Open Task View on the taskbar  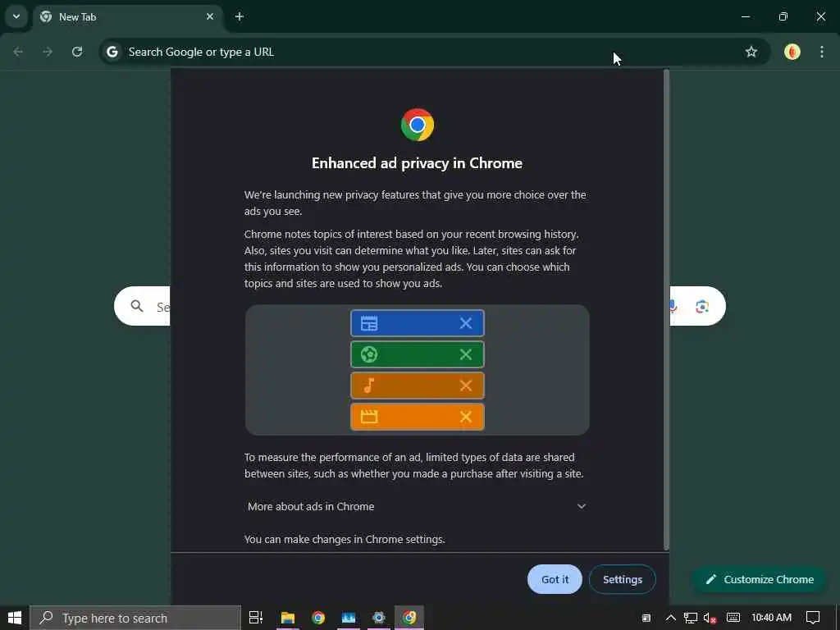[256, 618]
